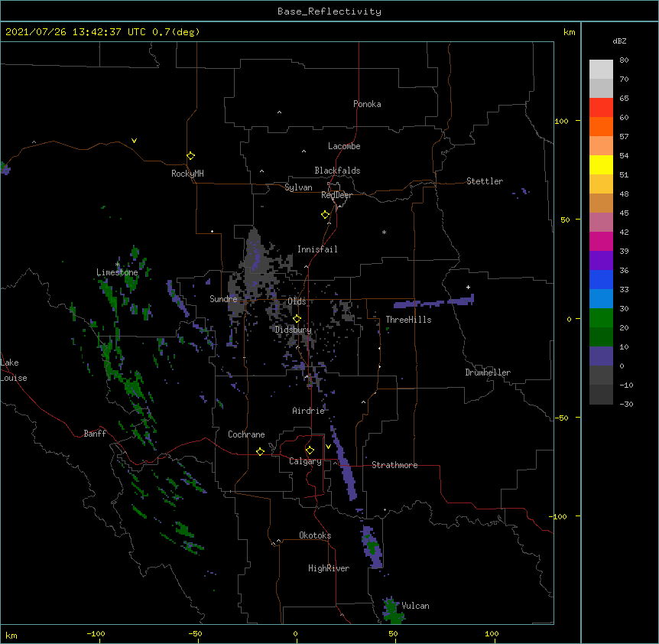
Task: Click the Base_Reflectivity title
Action: tap(329, 11)
